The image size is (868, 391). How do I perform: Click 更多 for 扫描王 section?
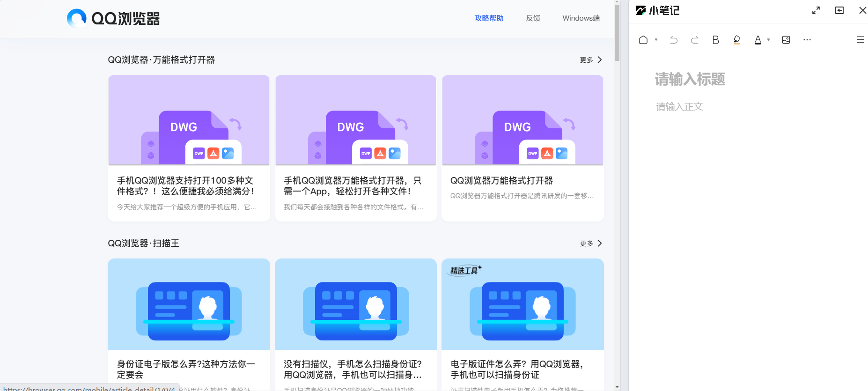click(586, 243)
